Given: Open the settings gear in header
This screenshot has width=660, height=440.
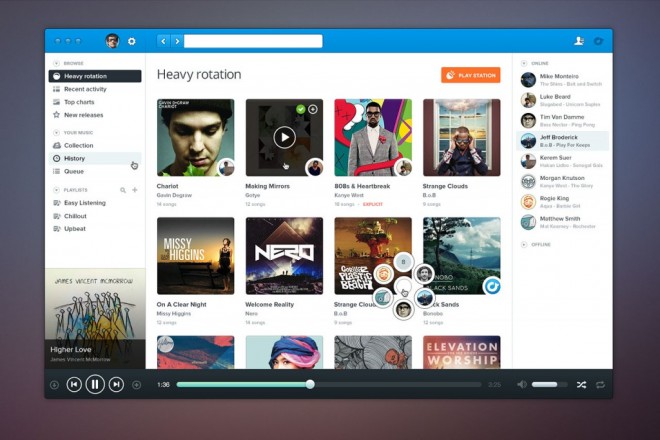Looking at the screenshot, I should [x=132, y=41].
